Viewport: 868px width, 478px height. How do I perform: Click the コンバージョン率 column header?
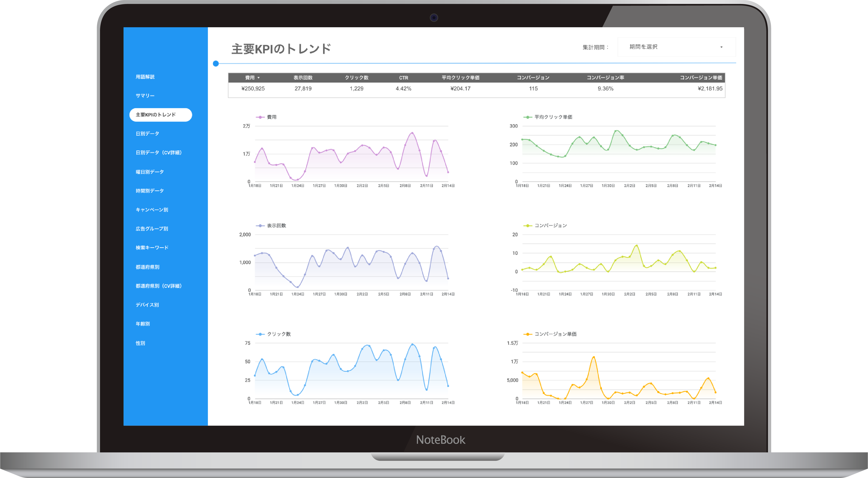pos(605,78)
